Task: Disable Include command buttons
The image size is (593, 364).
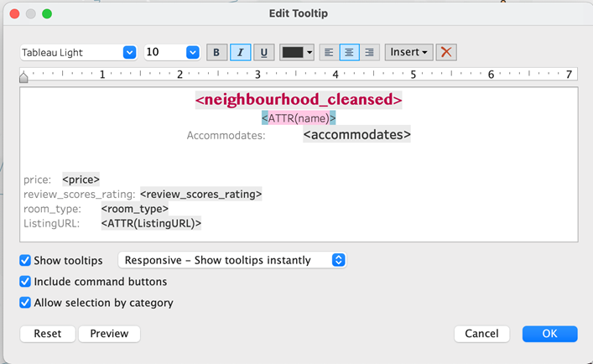Action: point(25,282)
